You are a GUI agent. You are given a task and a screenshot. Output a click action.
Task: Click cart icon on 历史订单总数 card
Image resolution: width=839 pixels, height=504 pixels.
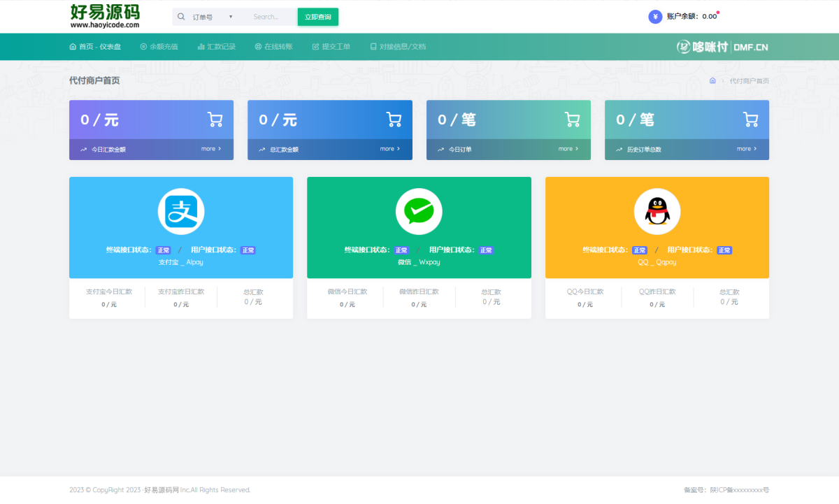click(751, 120)
